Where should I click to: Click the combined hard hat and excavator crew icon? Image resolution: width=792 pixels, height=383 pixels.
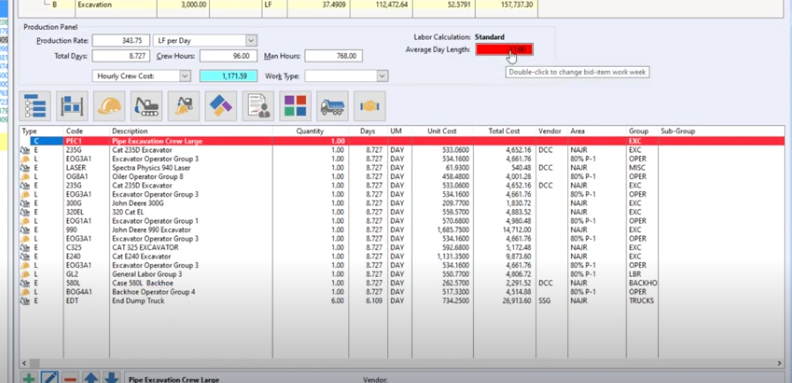(184, 106)
